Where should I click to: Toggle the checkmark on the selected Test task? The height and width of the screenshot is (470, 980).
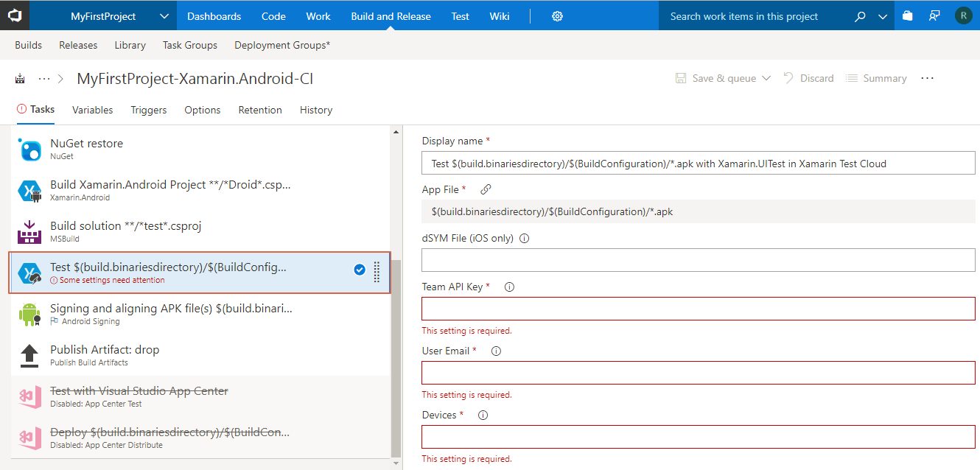click(x=360, y=270)
